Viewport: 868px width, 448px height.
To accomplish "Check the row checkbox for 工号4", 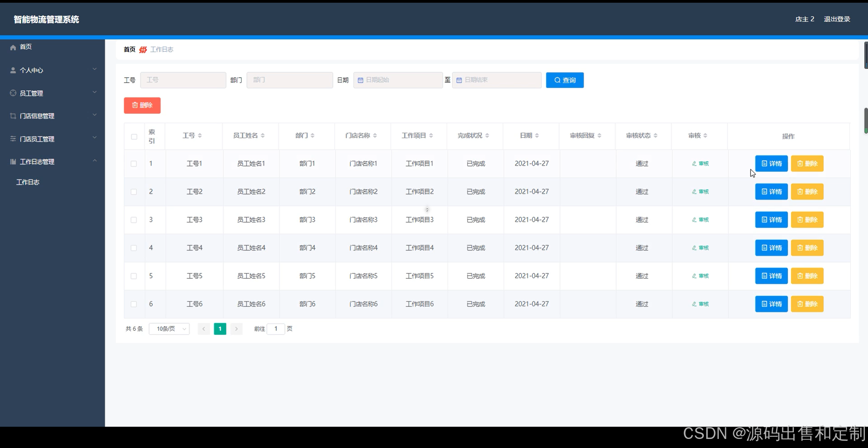I will 134,248.
